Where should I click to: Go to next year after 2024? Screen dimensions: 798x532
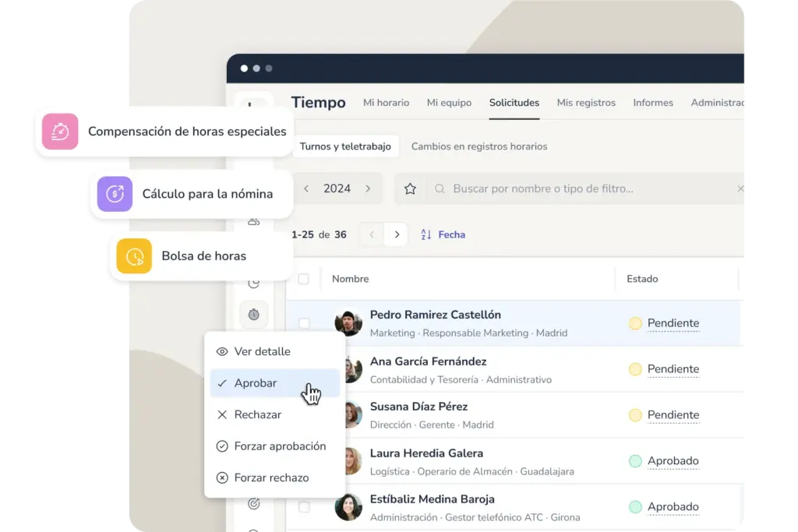[368, 188]
